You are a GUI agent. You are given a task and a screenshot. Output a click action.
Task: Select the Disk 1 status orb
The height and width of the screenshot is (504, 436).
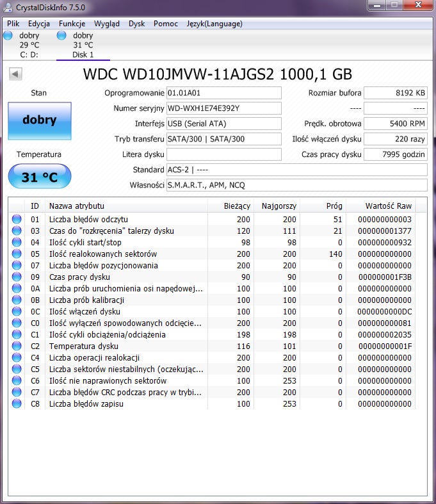pos(61,35)
